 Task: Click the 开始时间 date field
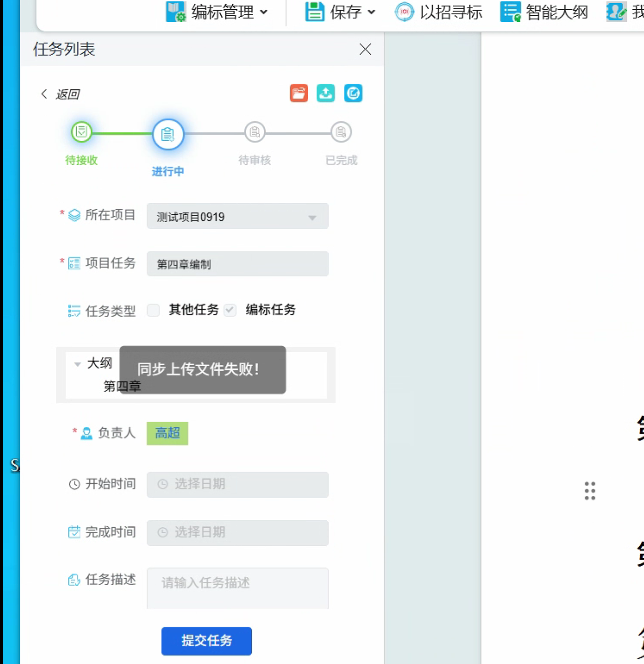point(237,484)
